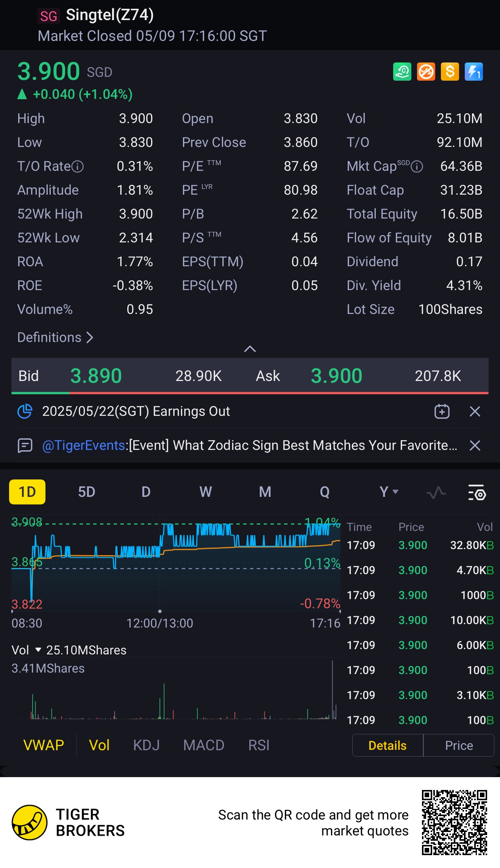Tap the green hand-coin icon
Viewport: 500px width, 868px height.
click(x=402, y=72)
